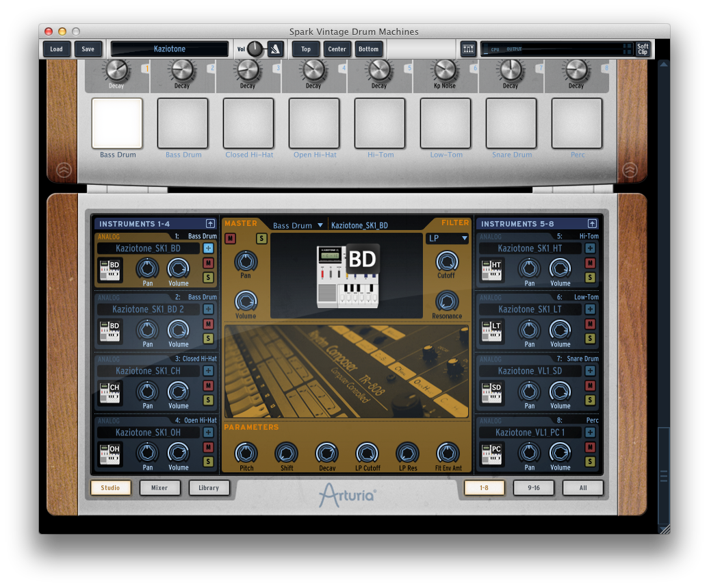Mute the Open Hi-Hat instrument

(208, 447)
